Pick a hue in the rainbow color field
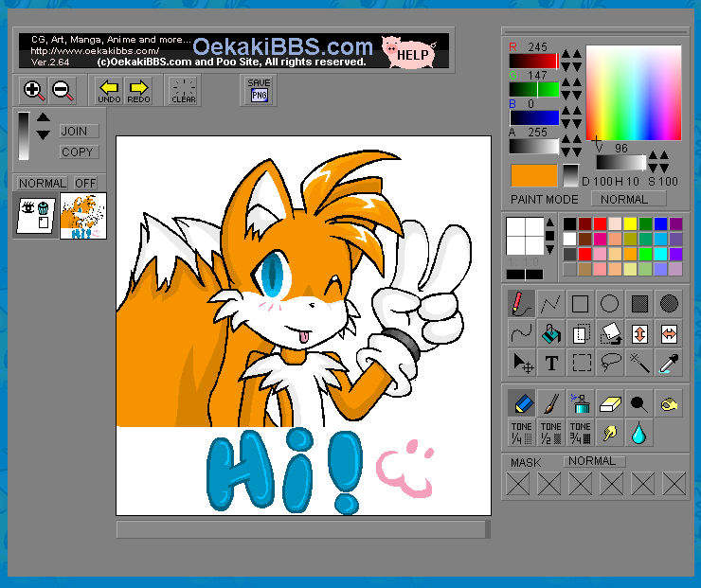The width and height of the screenshot is (701, 588). click(634, 93)
